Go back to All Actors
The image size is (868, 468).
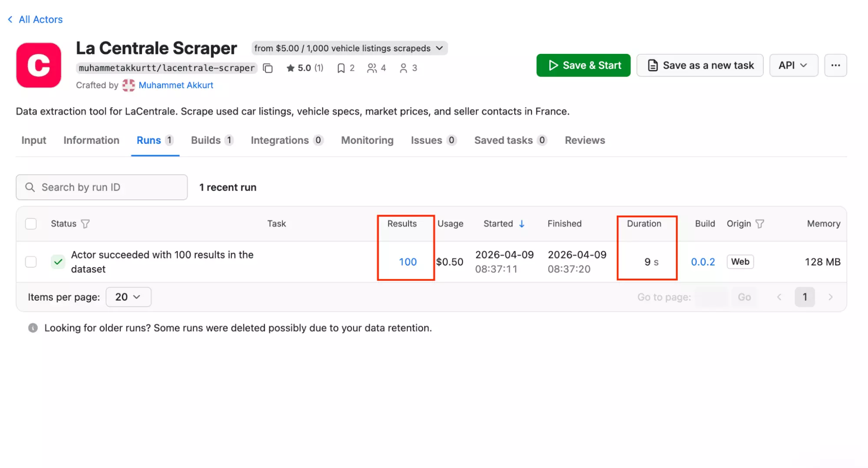point(35,20)
